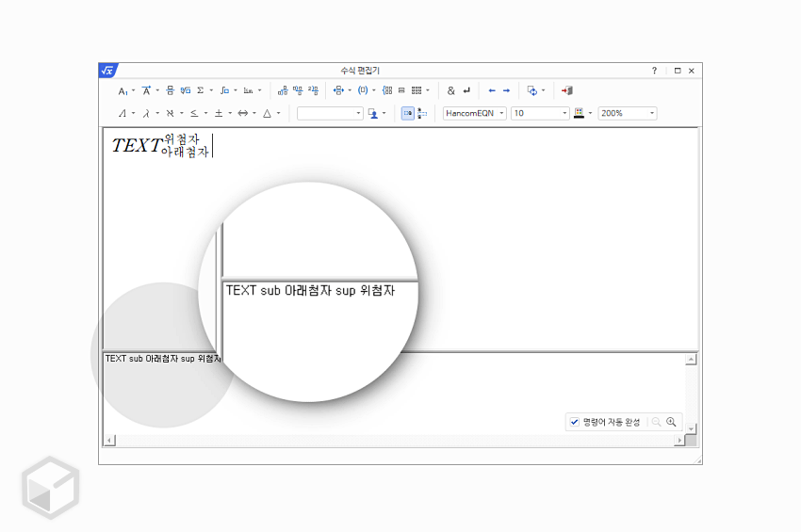Expand the dropdown arrow next to matrix icon

coord(428,91)
